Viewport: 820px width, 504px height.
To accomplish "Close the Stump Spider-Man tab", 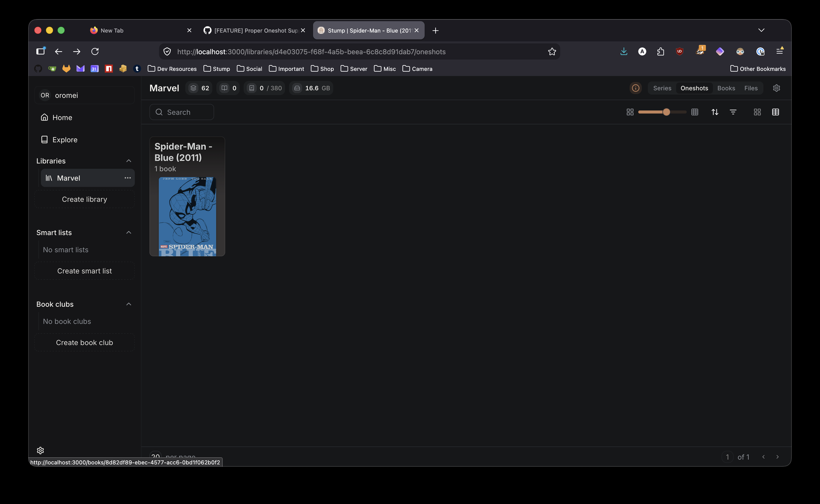I will pos(416,30).
